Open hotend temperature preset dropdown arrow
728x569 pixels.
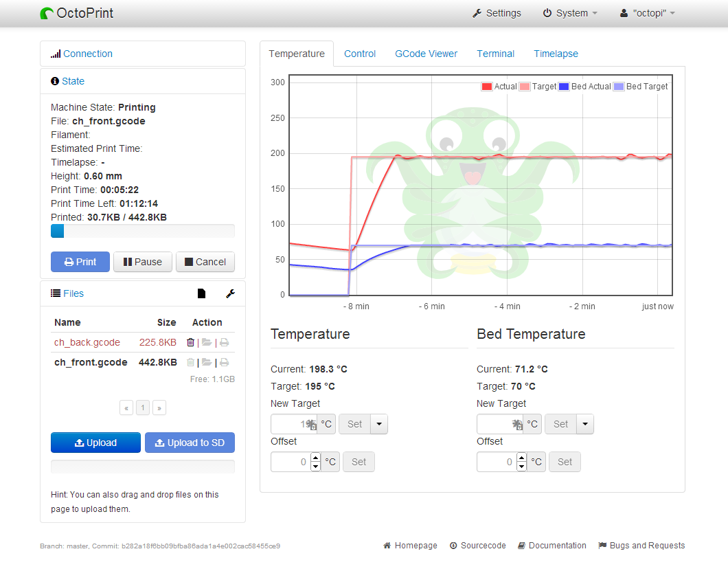pyautogui.click(x=379, y=424)
